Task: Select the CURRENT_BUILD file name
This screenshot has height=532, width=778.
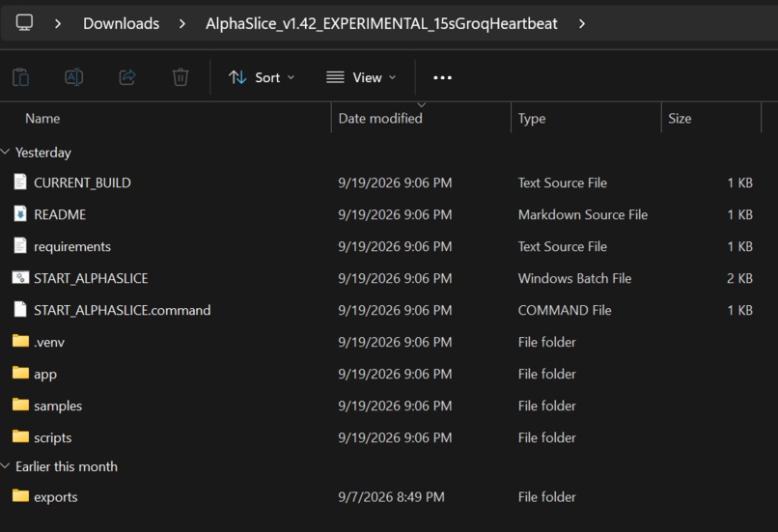Action: (x=82, y=182)
